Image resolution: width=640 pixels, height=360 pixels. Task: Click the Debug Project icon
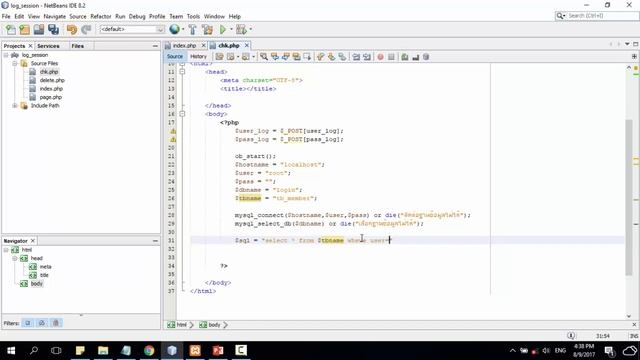pos(241,29)
